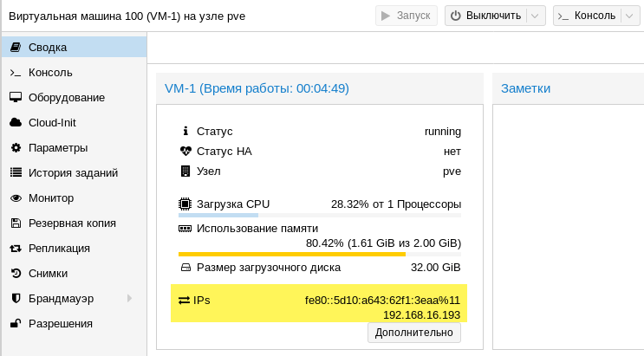Click the Console (Консоль) terminal icon in sidebar
This screenshot has height=356, width=644.
[x=15, y=72]
